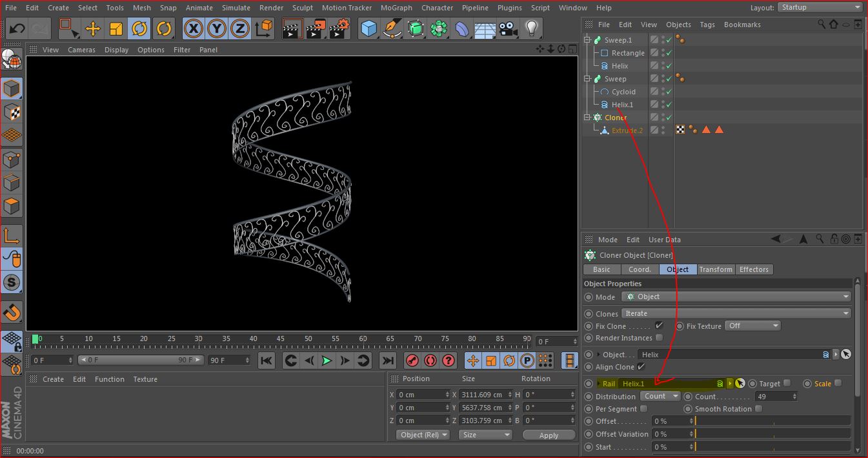Select the Scale tool
This screenshot has height=458, width=868.
point(116,28)
